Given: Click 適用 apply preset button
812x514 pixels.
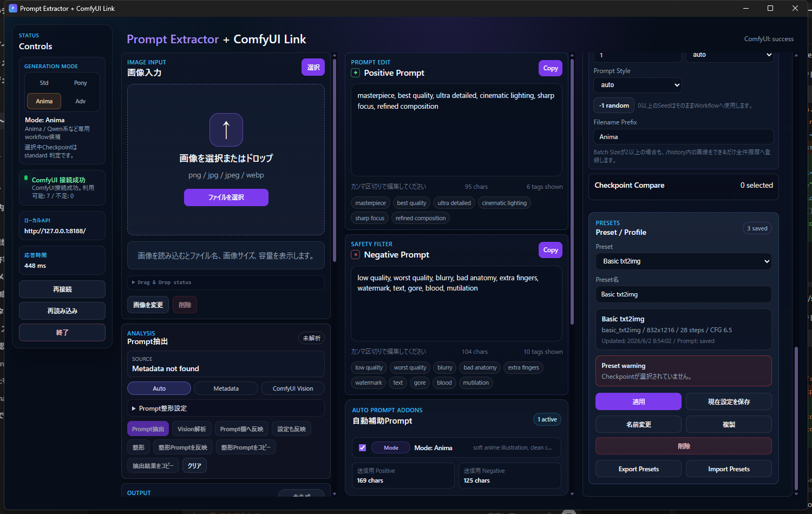Looking at the screenshot, I should tap(638, 402).
